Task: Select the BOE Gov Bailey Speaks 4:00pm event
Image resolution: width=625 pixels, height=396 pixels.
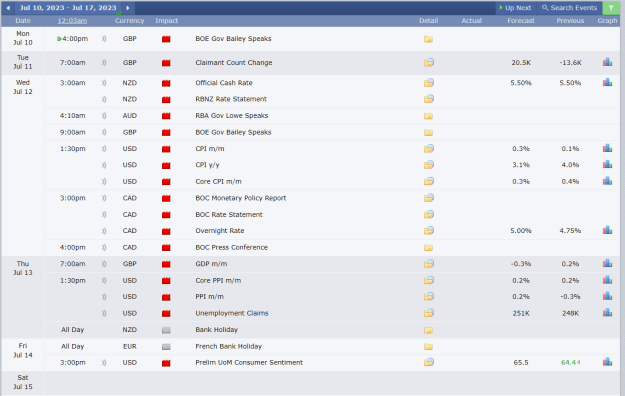Action: pyautogui.click(x=233, y=39)
